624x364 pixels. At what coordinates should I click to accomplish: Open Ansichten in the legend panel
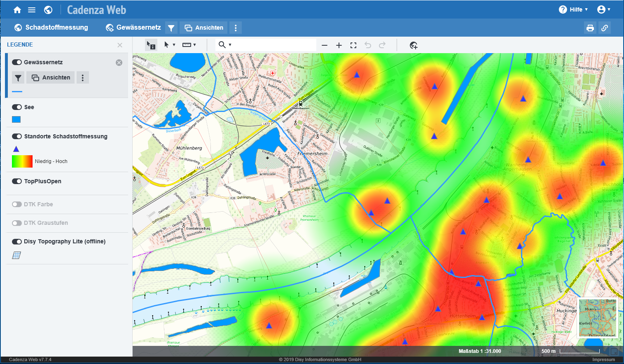[x=51, y=77]
